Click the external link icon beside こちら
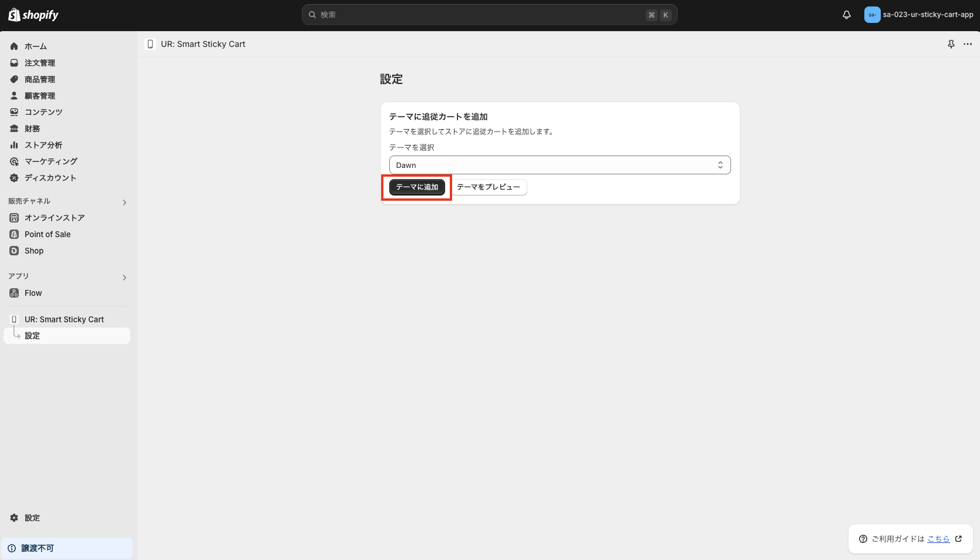980x560 pixels. pyautogui.click(x=959, y=539)
